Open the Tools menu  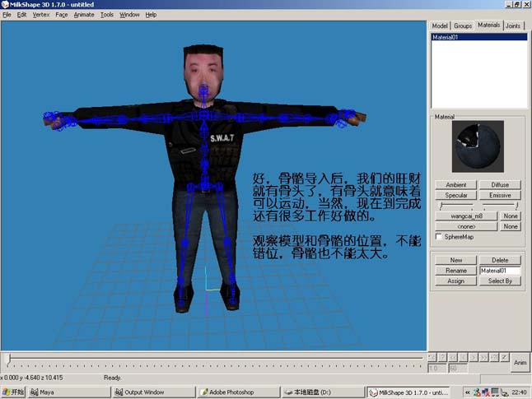pyautogui.click(x=106, y=15)
